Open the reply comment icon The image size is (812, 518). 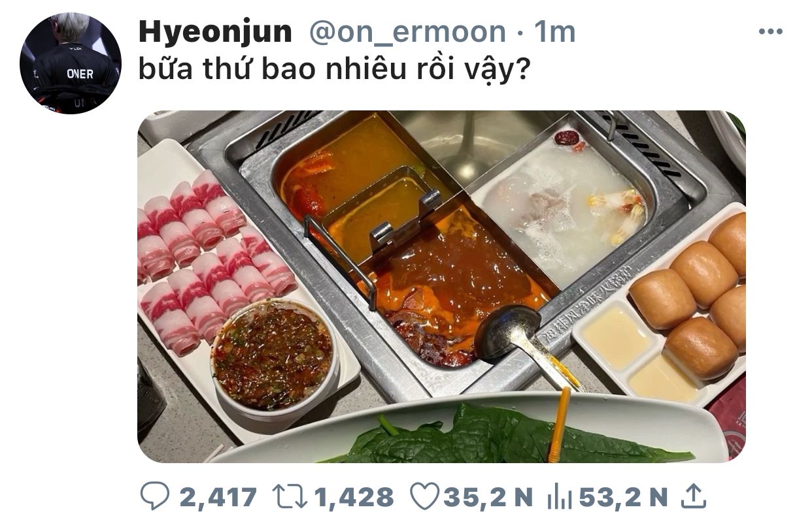155,498
